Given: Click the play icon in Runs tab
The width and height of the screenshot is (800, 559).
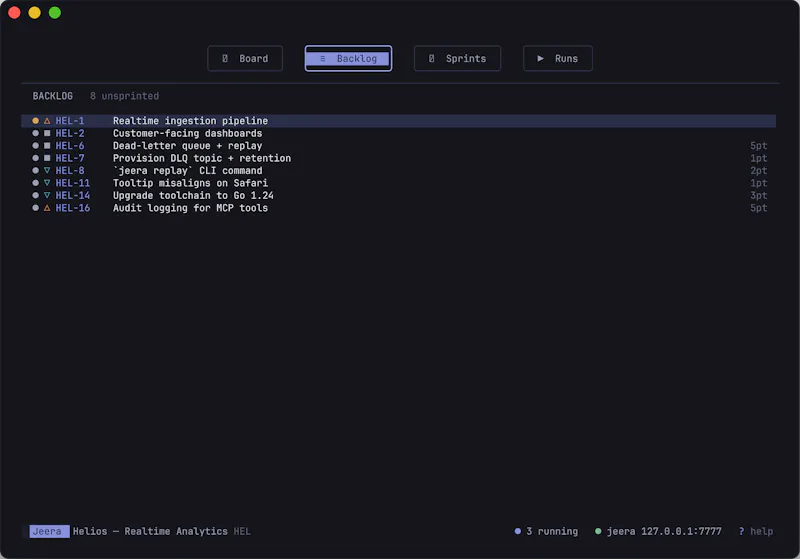Looking at the screenshot, I should [x=540, y=59].
